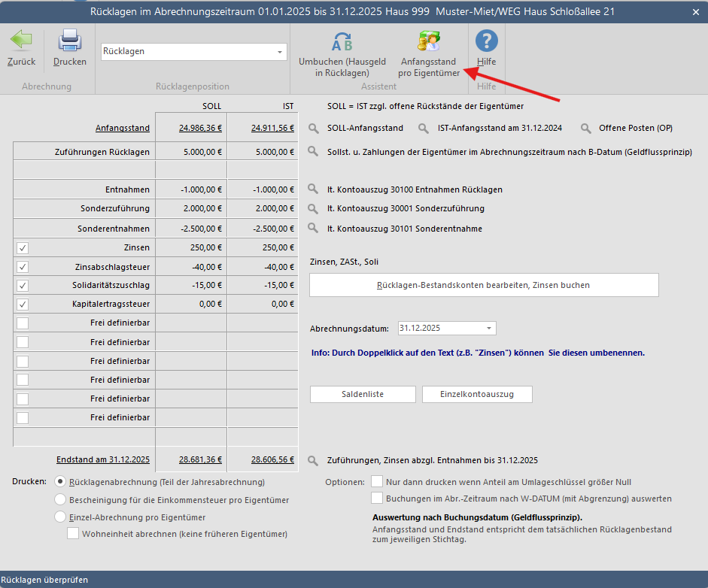
Task: Click magnifier for Kontoauszug 30101 Sonderentnahme
Action: (x=313, y=227)
